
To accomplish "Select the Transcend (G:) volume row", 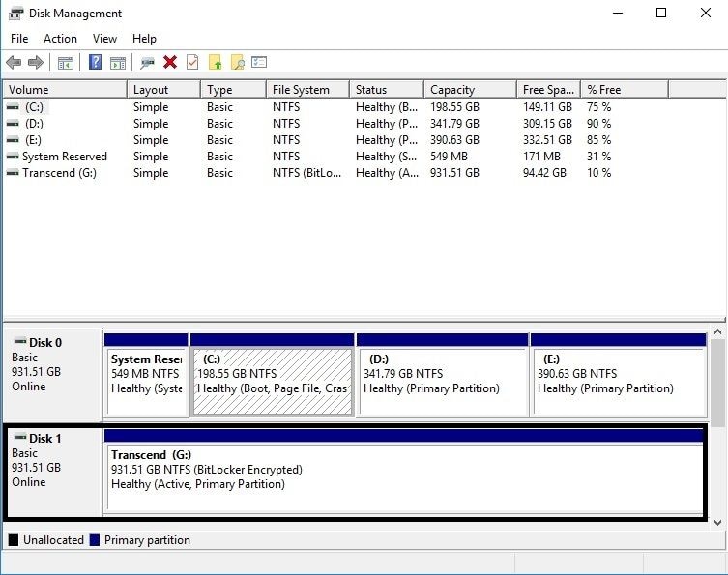I will coord(336,173).
